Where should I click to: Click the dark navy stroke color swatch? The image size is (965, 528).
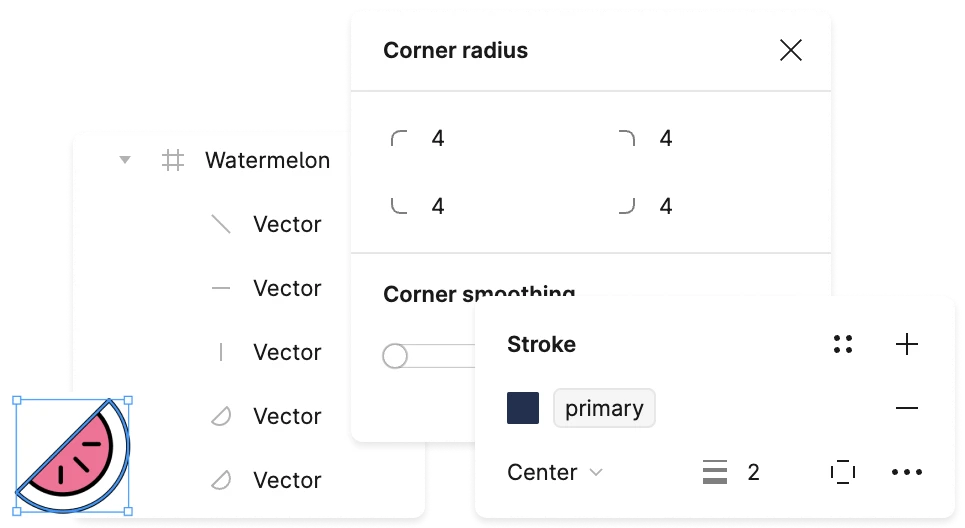tap(523, 408)
